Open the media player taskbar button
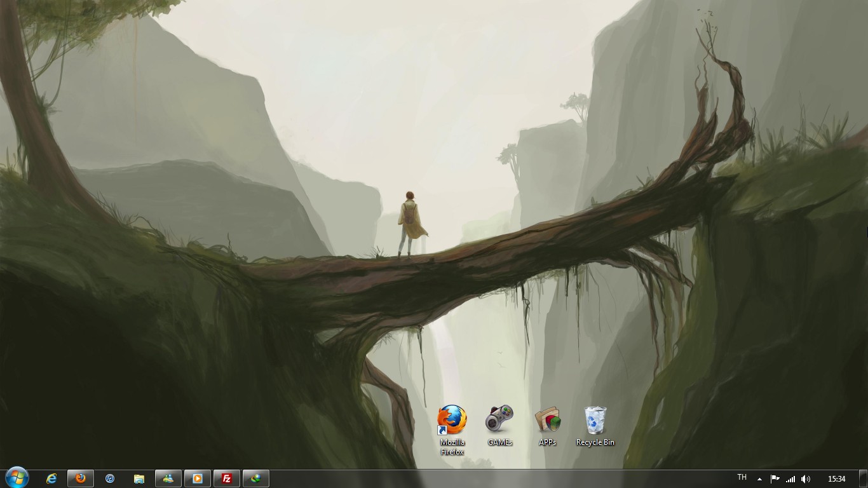This screenshot has height=488, width=868. (198, 478)
